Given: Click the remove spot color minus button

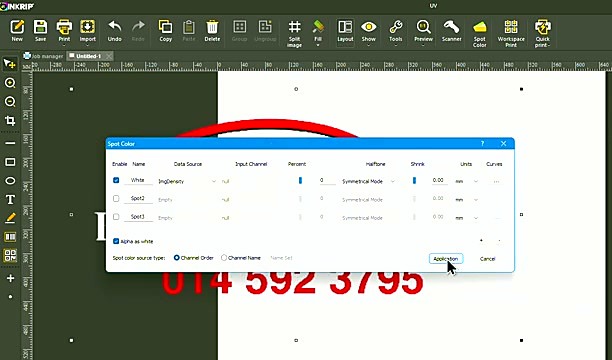Looking at the screenshot, I should tap(499, 241).
